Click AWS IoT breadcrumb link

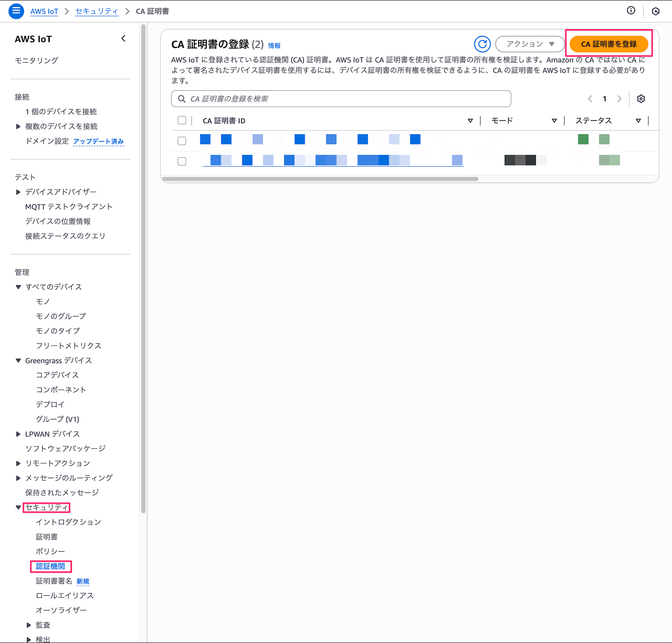coord(44,11)
